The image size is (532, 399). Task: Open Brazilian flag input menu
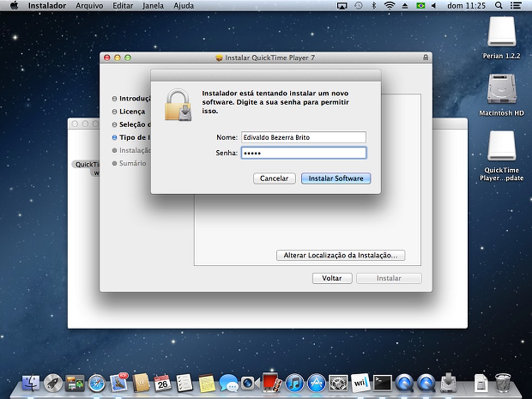(421, 5)
